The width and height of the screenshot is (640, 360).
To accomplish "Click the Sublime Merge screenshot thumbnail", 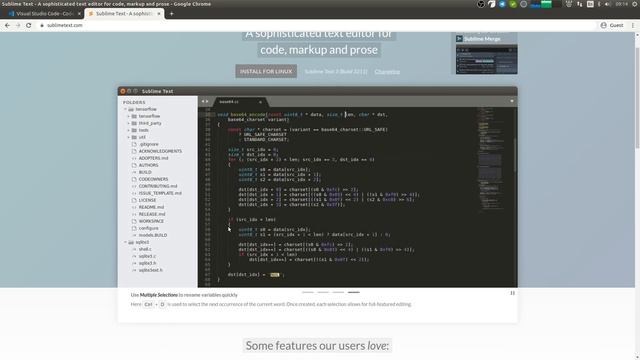I will coord(487,59).
